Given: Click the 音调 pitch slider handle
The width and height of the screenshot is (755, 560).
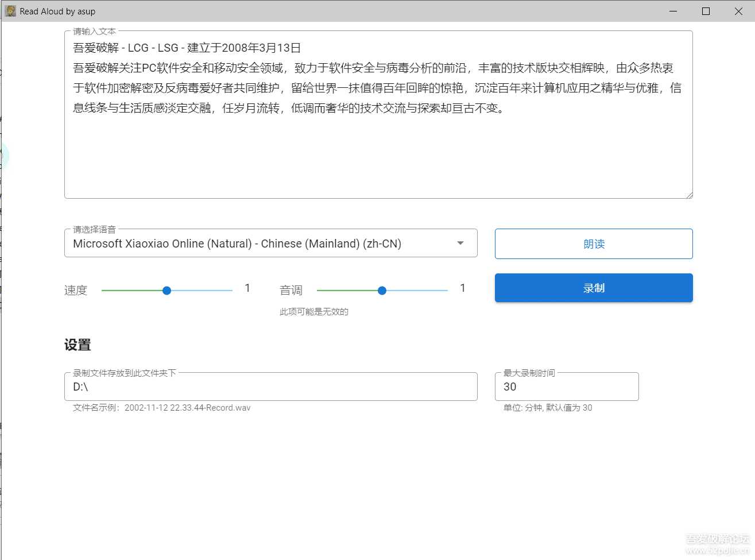Looking at the screenshot, I should click(x=382, y=291).
